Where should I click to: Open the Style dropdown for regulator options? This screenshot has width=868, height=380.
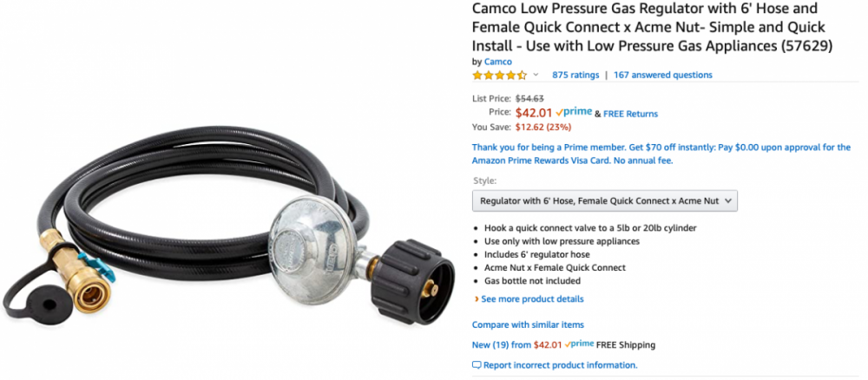coord(604,200)
